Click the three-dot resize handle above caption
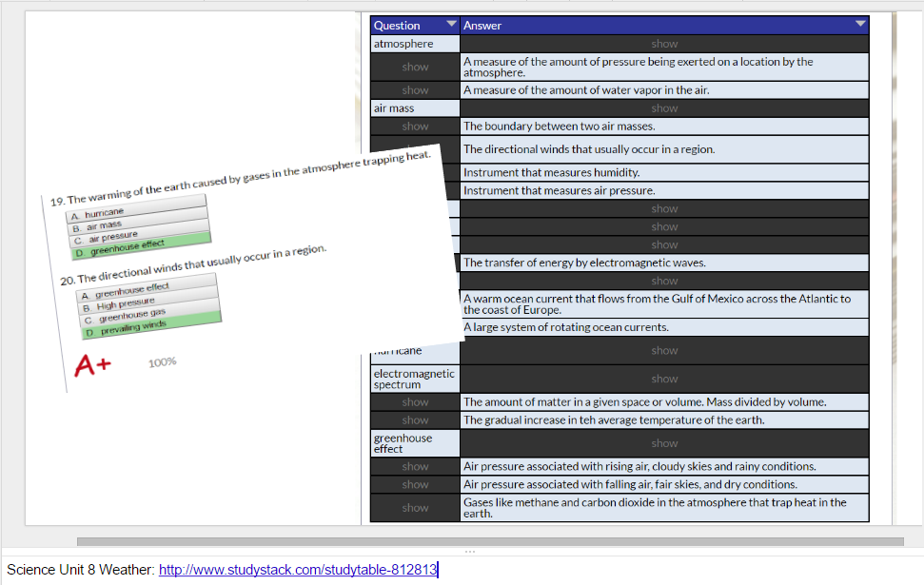The image size is (924, 585). click(x=470, y=552)
